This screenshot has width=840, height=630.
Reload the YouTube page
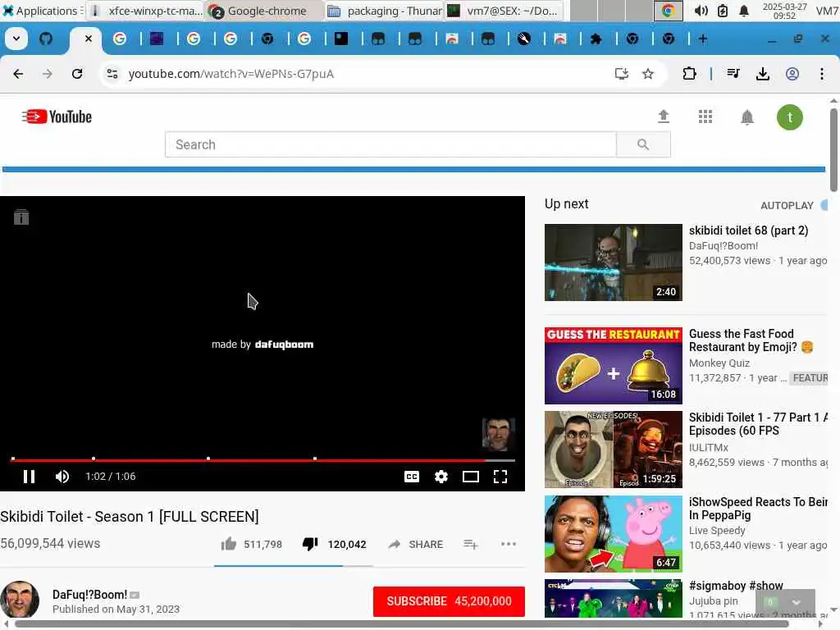pyautogui.click(x=77, y=74)
